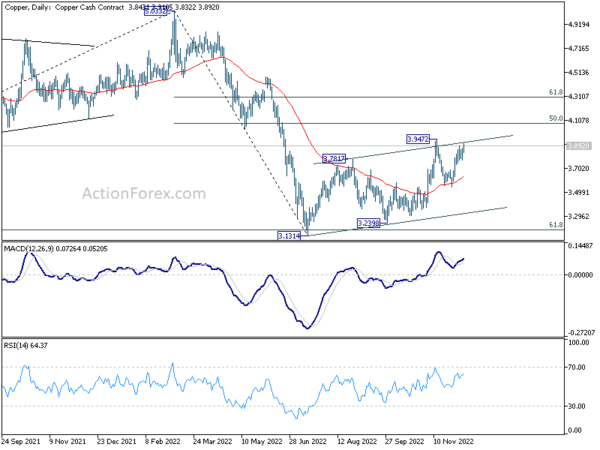Click the 'Copper, Daily: Copper Cash Contract' chart title

coord(64,7)
